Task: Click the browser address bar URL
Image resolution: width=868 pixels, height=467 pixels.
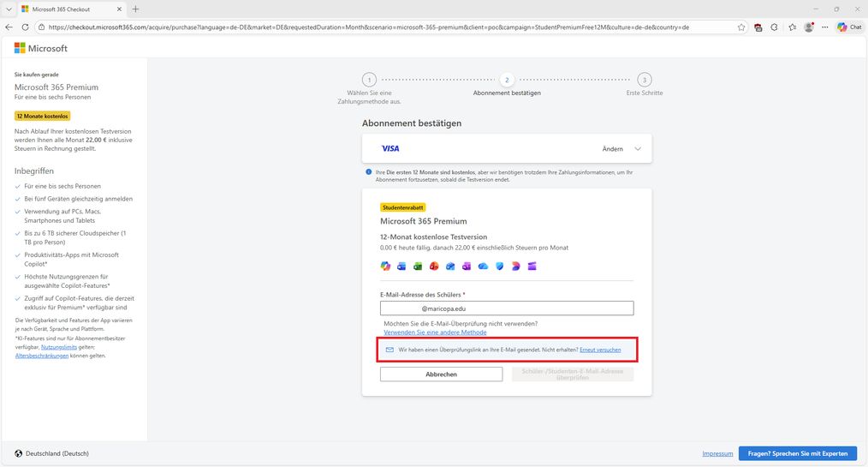Action: pos(369,27)
